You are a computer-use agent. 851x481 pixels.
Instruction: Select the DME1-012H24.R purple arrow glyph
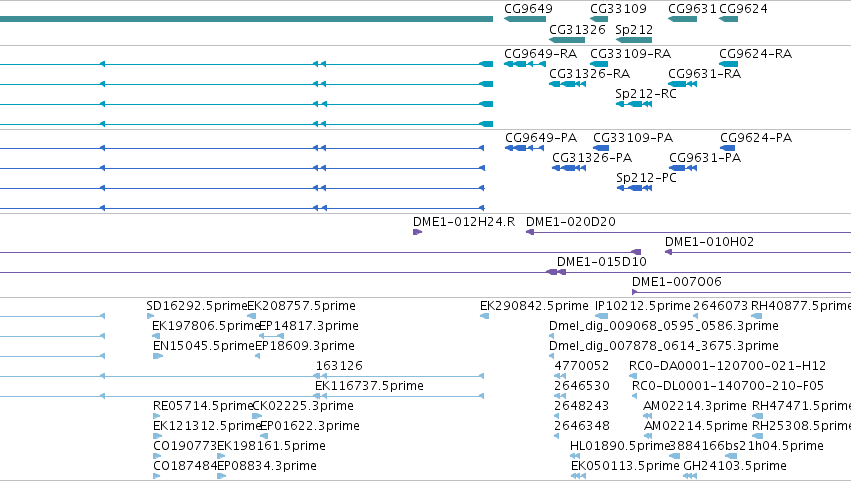click(x=417, y=232)
